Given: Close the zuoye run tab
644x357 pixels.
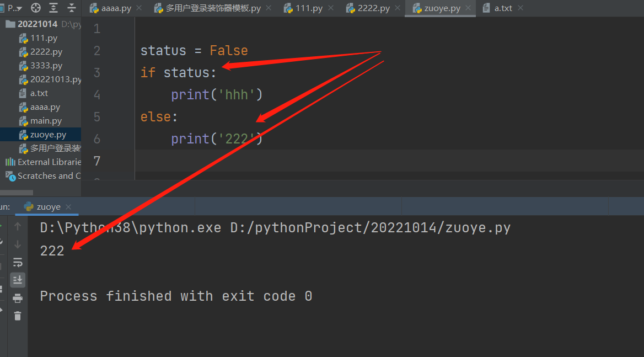Looking at the screenshot, I should [x=68, y=207].
